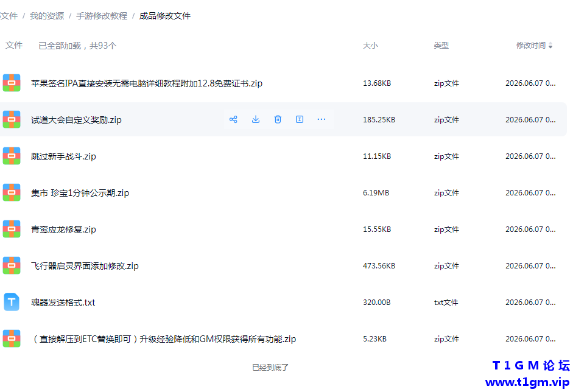Click zip icon of 飞行器启灵界面添加修改.zip
The image size is (573, 392).
(12, 265)
